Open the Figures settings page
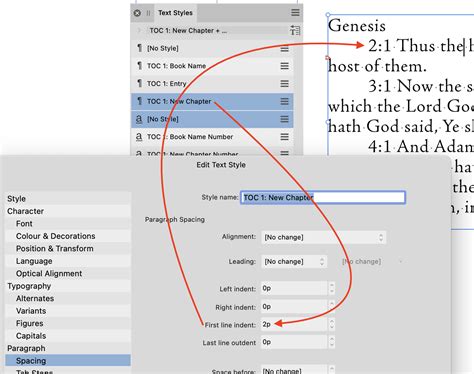 click(68, 323)
